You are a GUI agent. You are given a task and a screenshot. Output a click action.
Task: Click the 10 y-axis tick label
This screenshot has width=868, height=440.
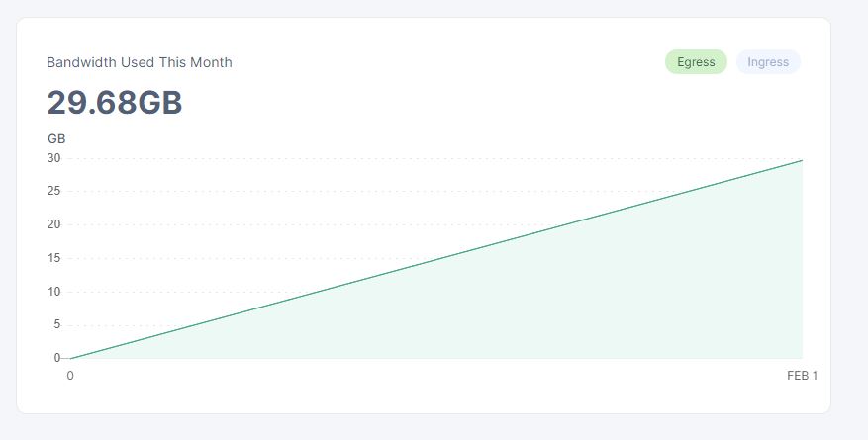tap(54, 292)
